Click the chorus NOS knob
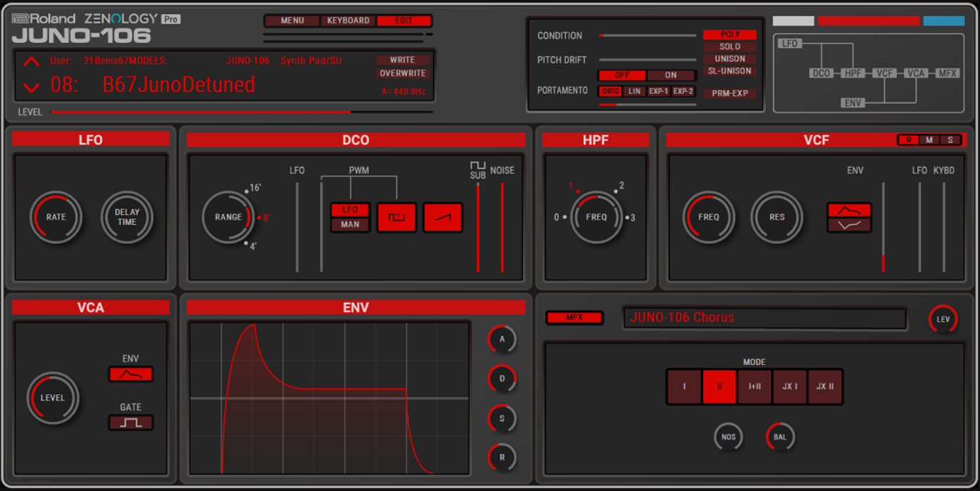Image resolution: width=980 pixels, height=491 pixels. pos(728,437)
